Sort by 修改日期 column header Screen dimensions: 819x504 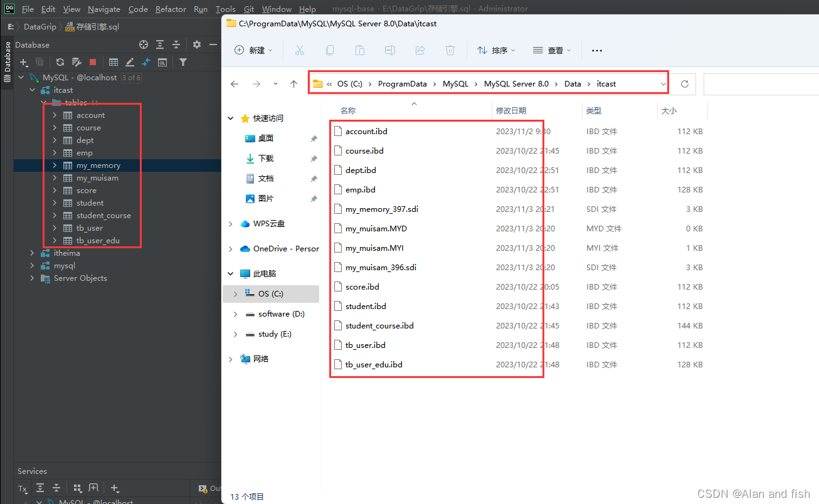(x=511, y=110)
